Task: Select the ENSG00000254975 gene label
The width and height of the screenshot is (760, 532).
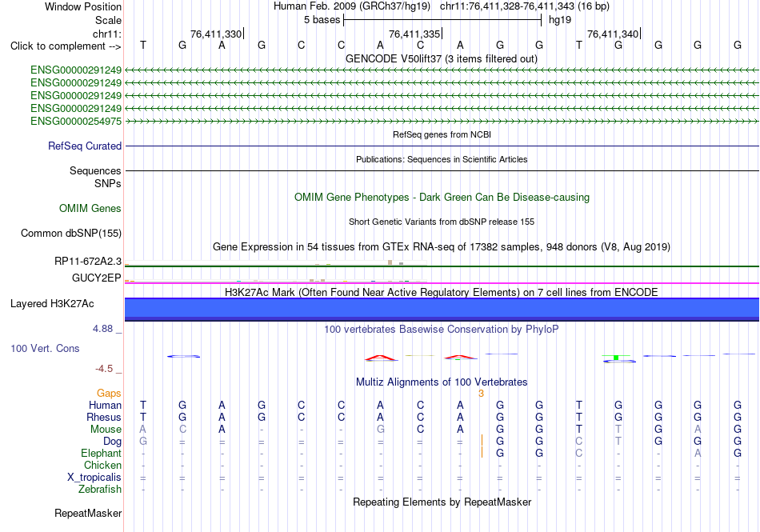Action: tap(76, 121)
